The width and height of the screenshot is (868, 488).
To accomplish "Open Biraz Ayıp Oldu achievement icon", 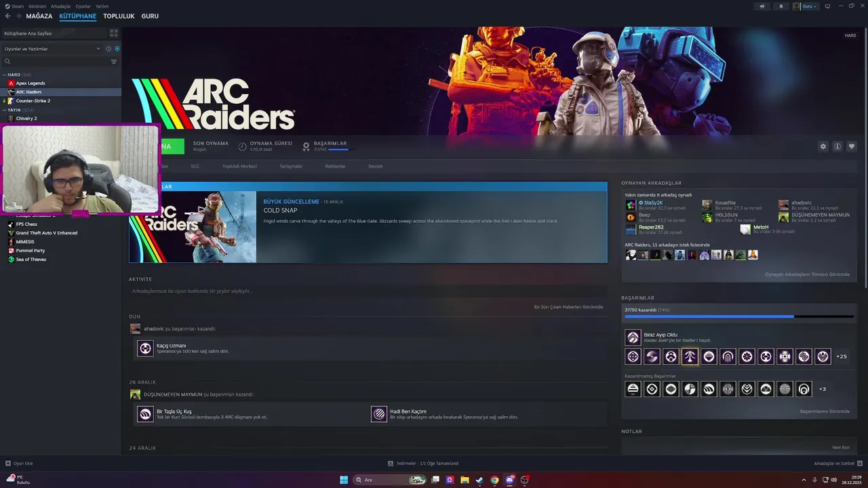I will click(633, 338).
